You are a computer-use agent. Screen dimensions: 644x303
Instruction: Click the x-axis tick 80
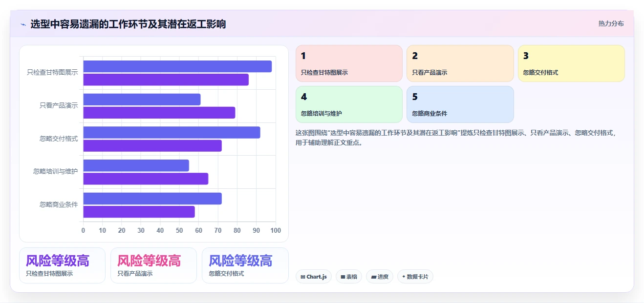237,230
